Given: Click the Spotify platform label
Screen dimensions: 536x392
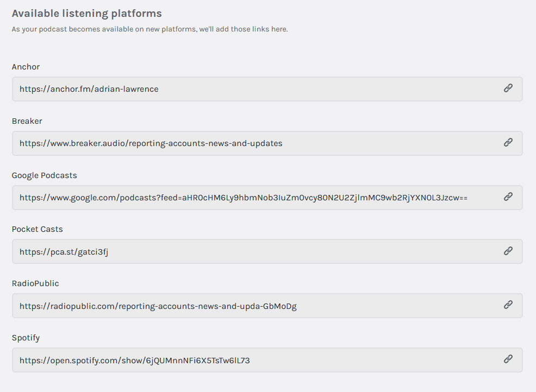Looking at the screenshot, I should tap(26, 338).
